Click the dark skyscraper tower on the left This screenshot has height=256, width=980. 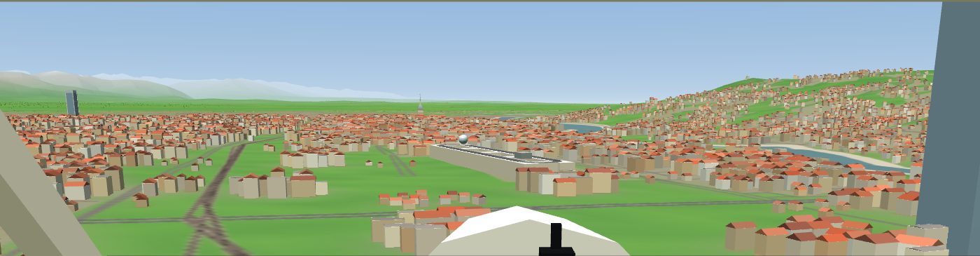coord(71,102)
